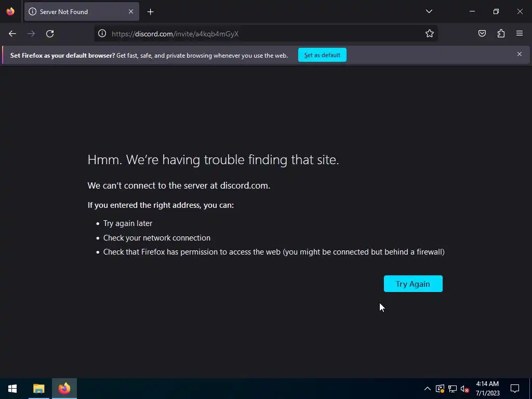This screenshot has height=399, width=532.
Task: Reload the current page
Action: click(50, 34)
